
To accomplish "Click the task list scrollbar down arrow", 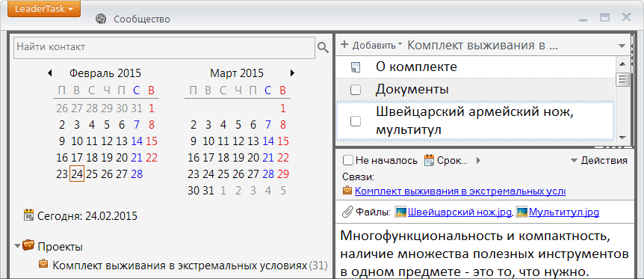I will 622,138.
